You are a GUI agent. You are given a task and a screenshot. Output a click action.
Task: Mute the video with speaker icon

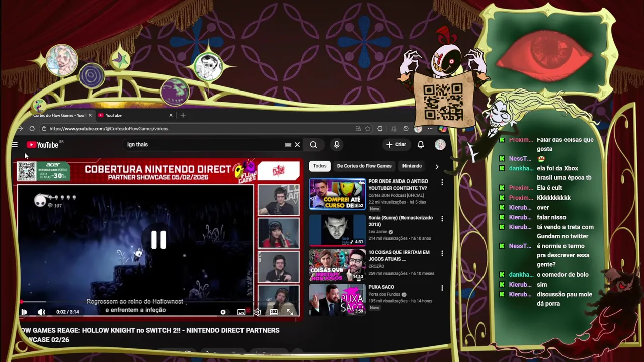pos(41,312)
